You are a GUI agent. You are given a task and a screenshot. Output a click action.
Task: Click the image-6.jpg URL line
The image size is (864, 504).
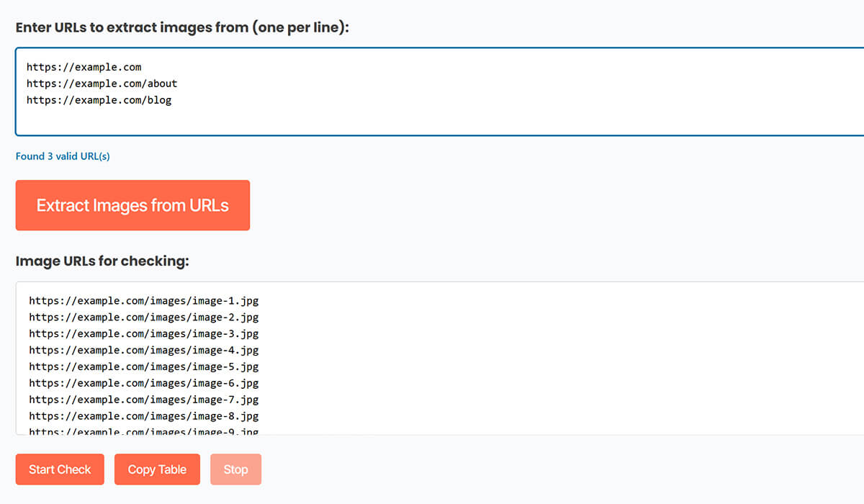coord(143,384)
